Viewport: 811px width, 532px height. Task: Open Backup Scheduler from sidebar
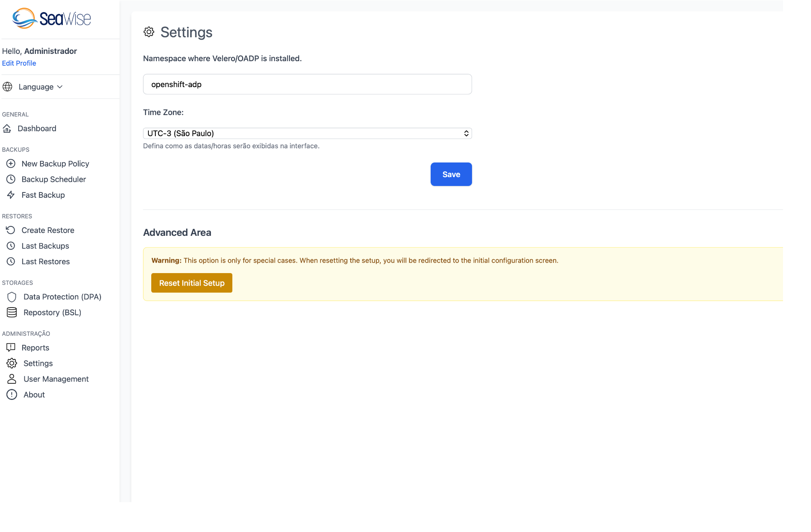54,179
